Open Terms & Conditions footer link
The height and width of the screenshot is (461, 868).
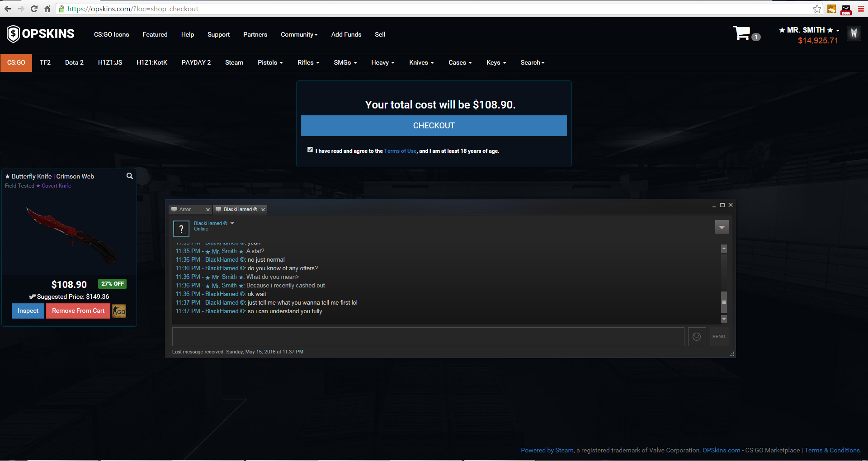click(832, 450)
